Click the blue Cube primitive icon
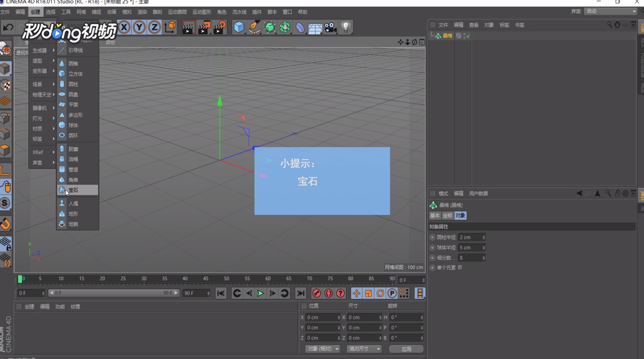Image resolution: width=644 pixels, height=359 pixels. point(239,27)
